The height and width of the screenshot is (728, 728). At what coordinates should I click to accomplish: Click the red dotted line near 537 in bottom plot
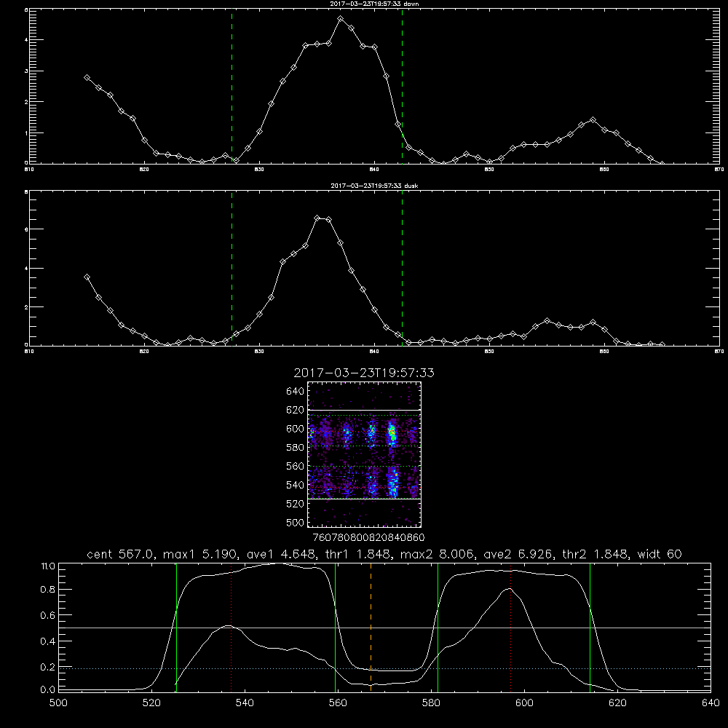[x=232, y=627]
